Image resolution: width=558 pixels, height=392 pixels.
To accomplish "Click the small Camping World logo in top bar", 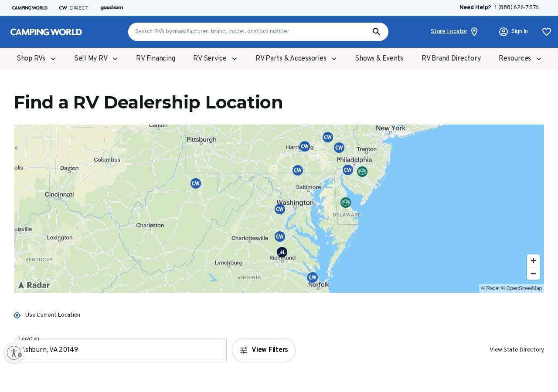I will pyautogui.click(x=30, y=8).
